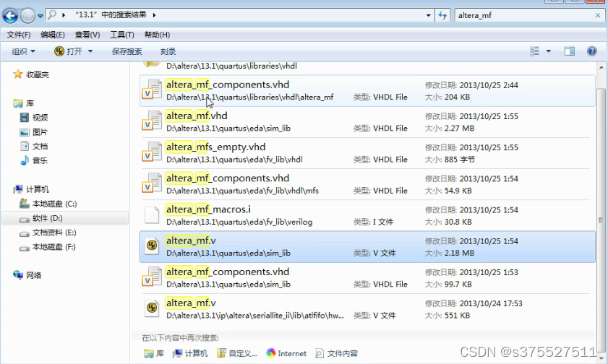Viewport: 608px width, 364px height.
Task: Click VHDL icon of altera_mfs_empty.vhd
Action: (152, 152)
